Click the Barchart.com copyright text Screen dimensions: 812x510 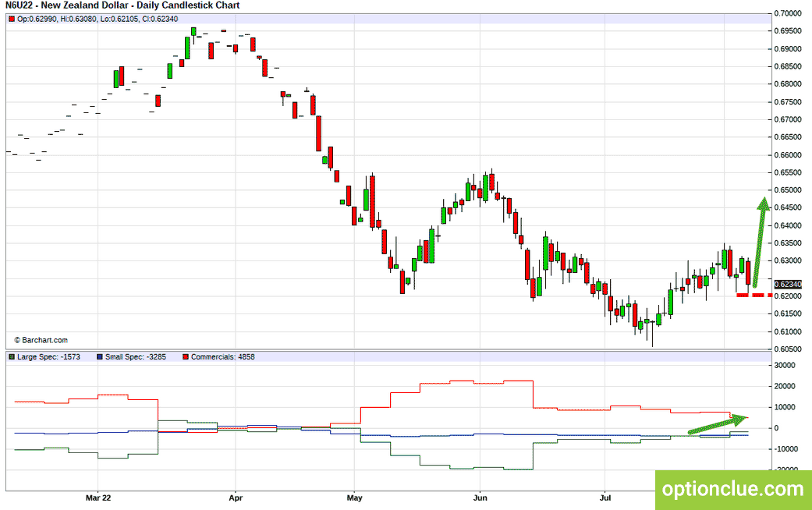coord(41,340)
